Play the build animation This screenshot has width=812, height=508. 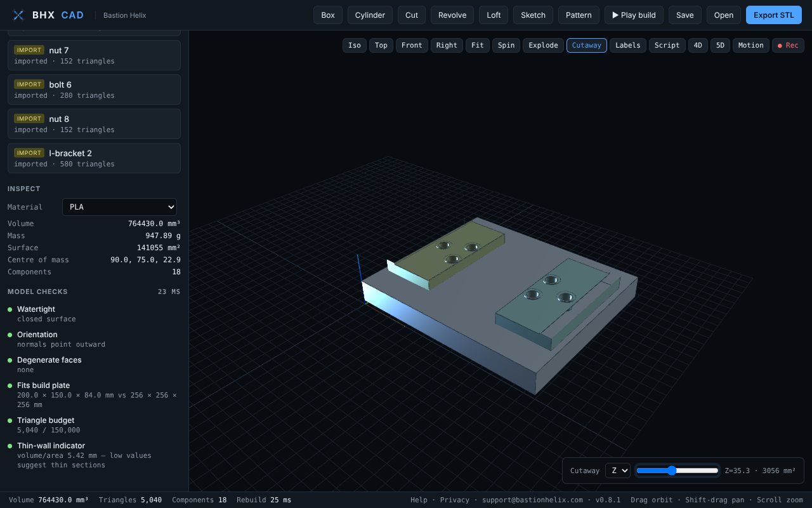pos(634,15)
